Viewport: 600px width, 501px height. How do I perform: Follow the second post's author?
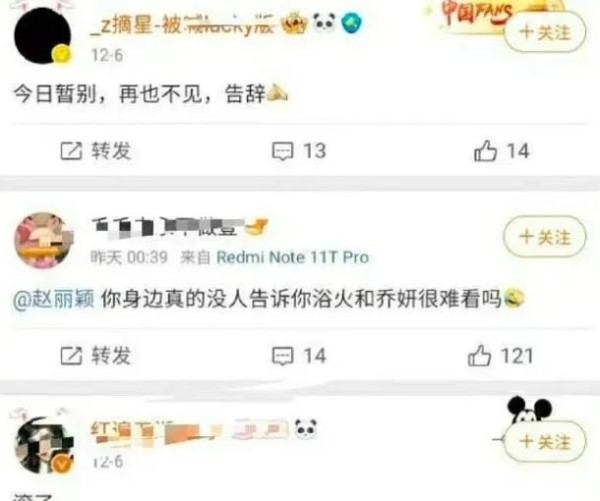(x=545, y=237)
